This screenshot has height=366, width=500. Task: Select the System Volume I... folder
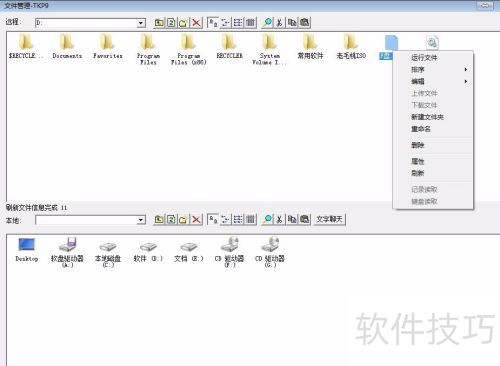[270, 49]
